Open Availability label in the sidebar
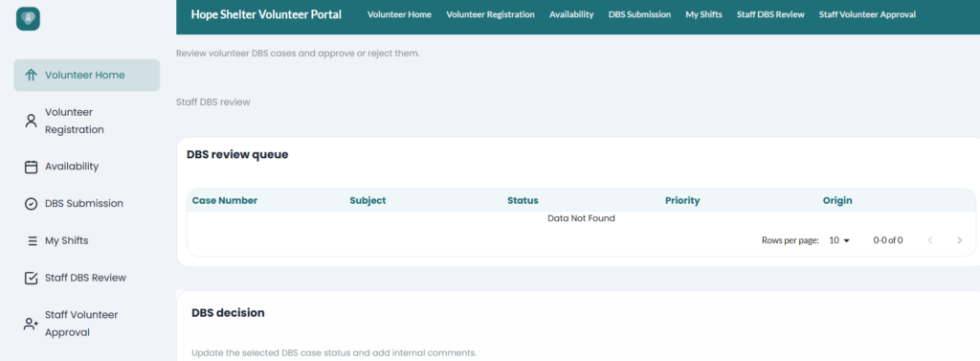Image resolution: width=980 pixels, height=361 pixels. pyautogui.click(x=72, y=167)
